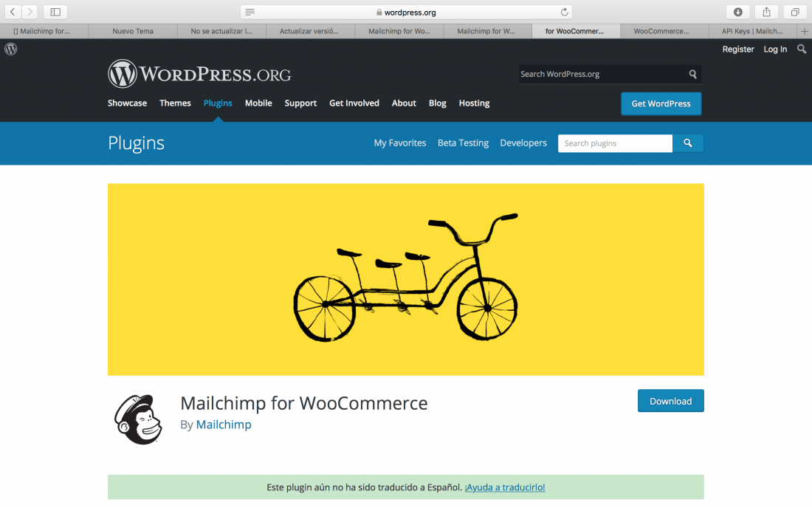Go forward using Safari forward arrow
The width and height of the screenshot is (812, 508).
[30, 12]
